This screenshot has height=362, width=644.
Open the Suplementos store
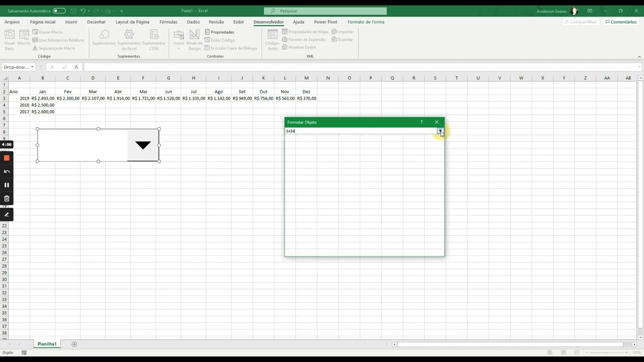tap(104, 38)
